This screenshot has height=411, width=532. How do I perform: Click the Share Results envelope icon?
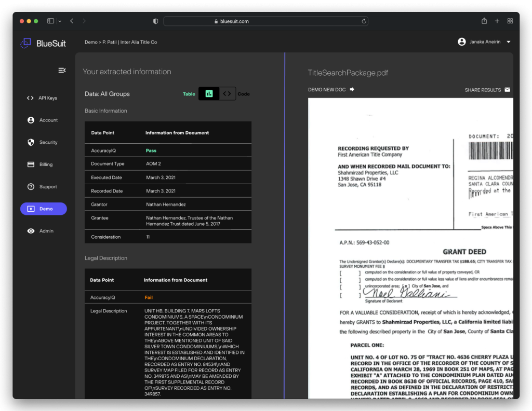point(507,90)
